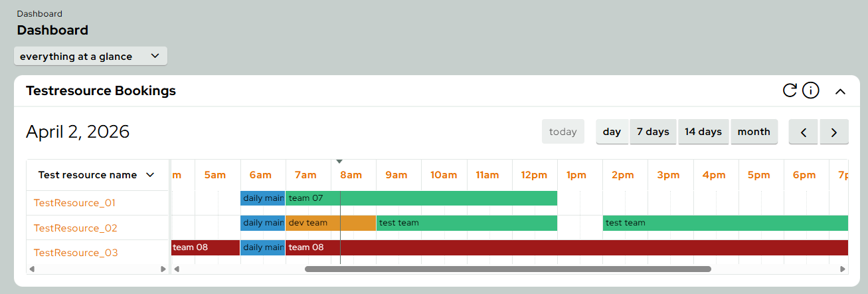Click the 6am time header
The width and height of the screenshot is (868, 294).
click(x=260, y=175)
